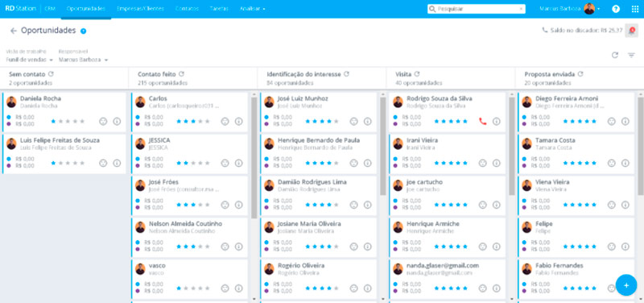
Task: Set fifth star on José Luiz Munhoz card
Action: [x=336, y=122]
